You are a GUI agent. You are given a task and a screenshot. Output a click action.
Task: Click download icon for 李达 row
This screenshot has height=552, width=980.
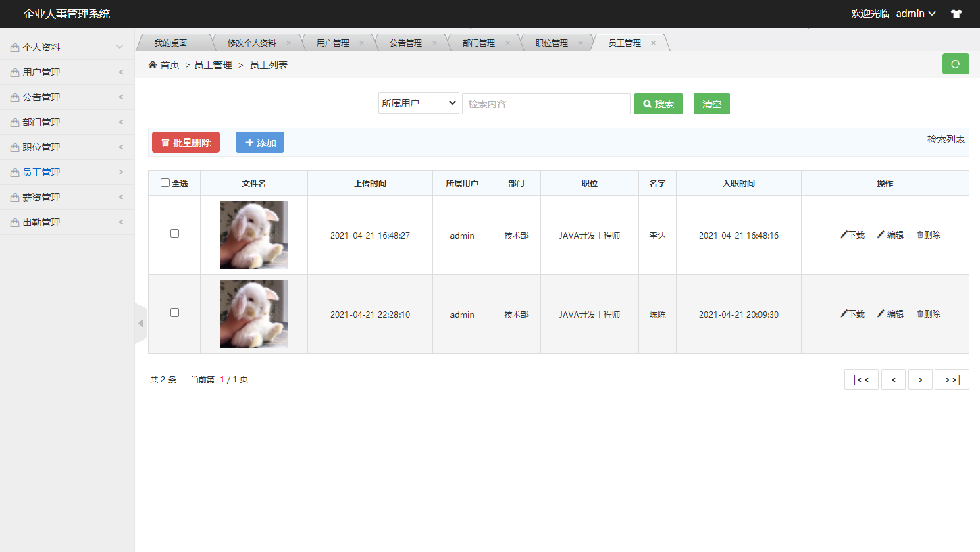tap(844, 235)
